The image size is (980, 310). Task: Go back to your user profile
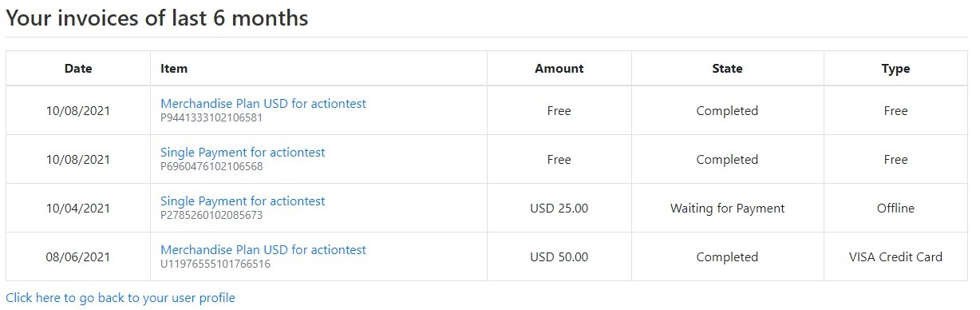pos(121,298)
